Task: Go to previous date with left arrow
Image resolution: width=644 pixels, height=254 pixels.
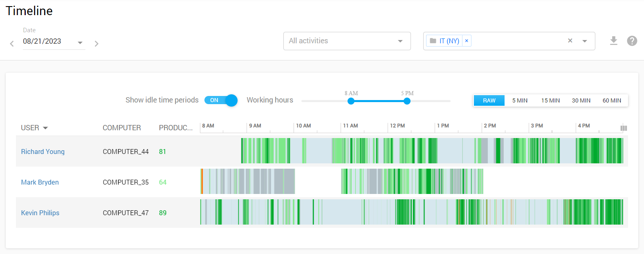Action: 12,44
